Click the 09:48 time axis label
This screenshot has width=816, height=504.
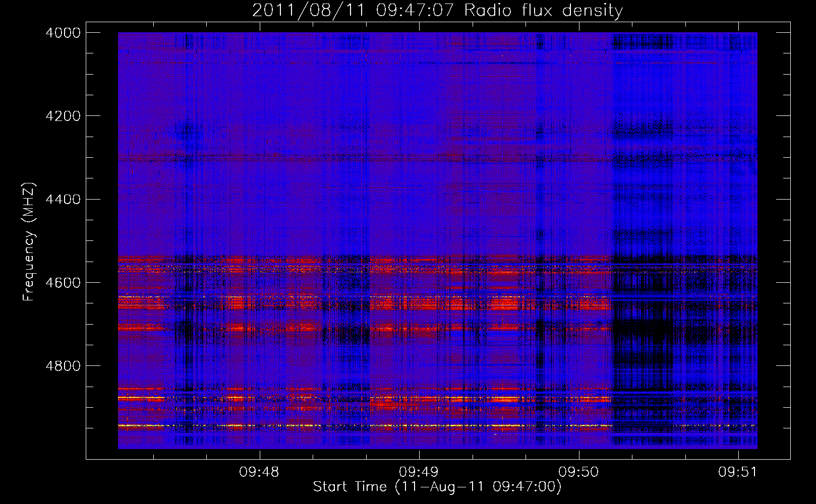pyautogui.click(x=259, y=472)
